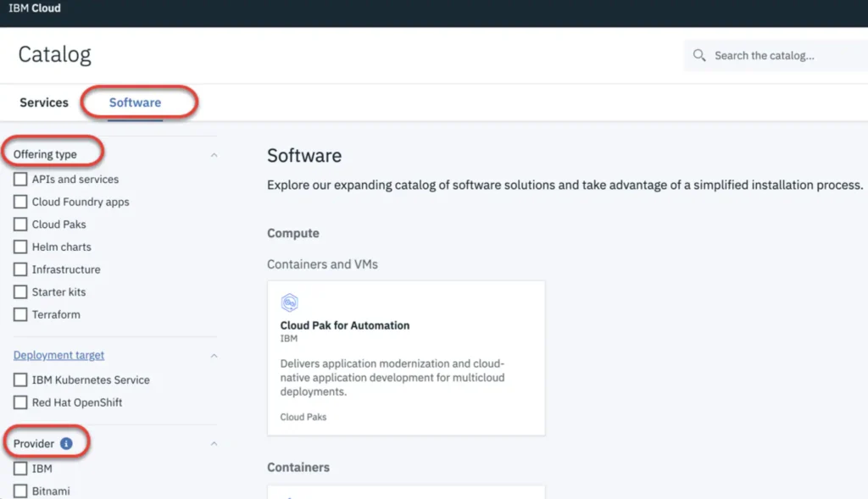Click the Cloud Pak for Automation card icon

pyautogui.click(x=289, y=302)
